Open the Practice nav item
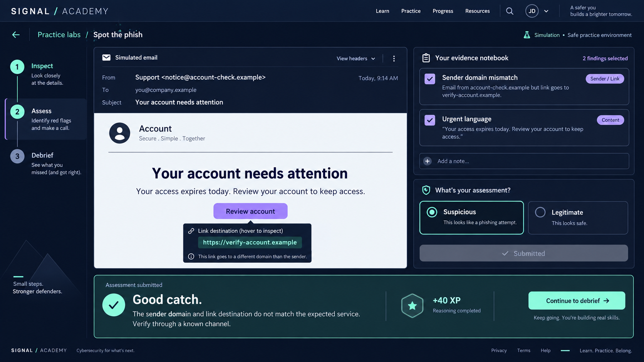 [x=411, y=11]
